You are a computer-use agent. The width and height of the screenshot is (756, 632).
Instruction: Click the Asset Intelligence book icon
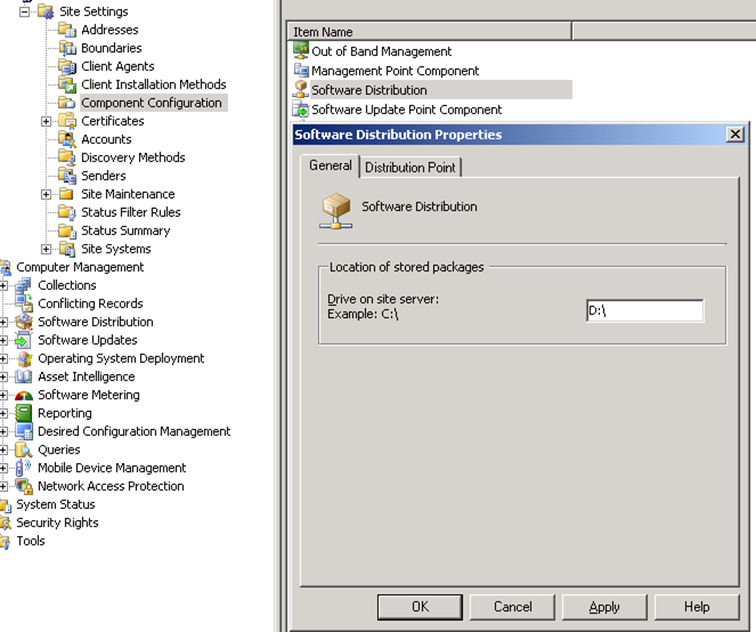point(24,377)
